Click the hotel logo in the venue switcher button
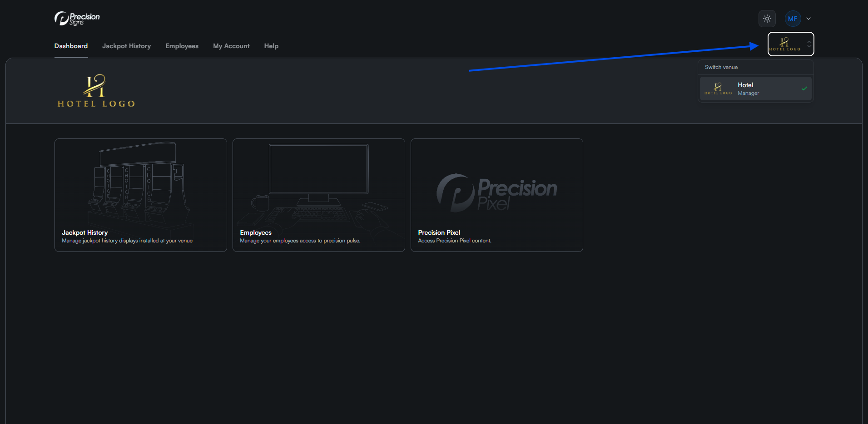 click(785, 44)
